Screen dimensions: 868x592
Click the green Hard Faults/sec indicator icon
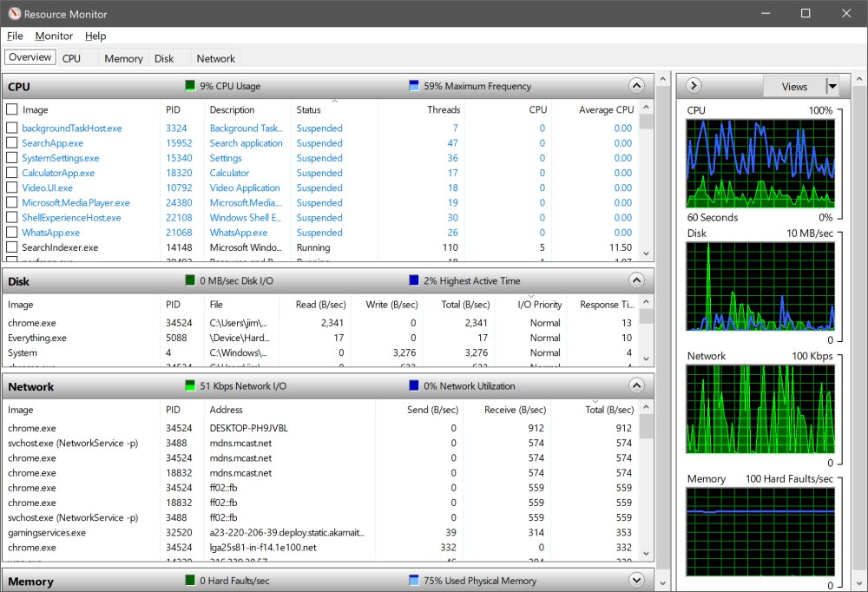point(189,580)
